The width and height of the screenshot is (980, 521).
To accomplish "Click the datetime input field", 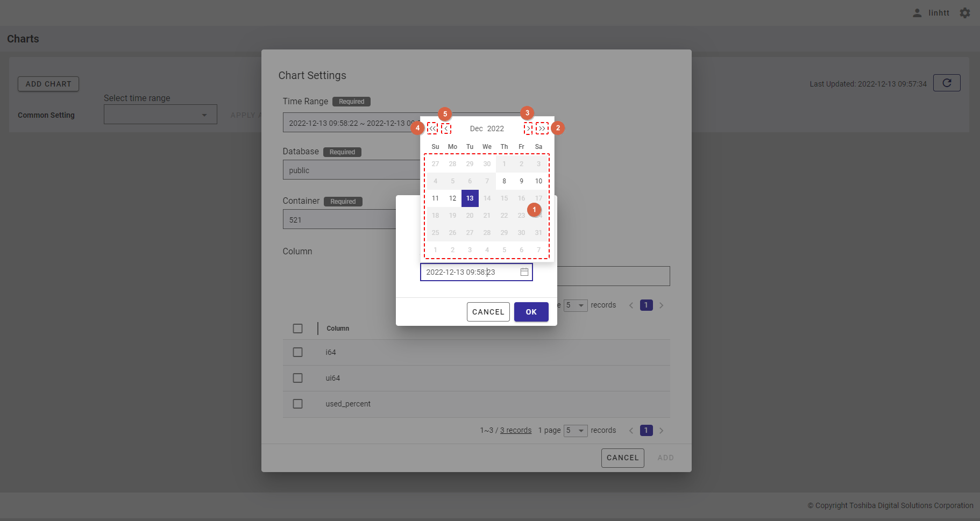I will pyautogui.click(x=468, y=272).
